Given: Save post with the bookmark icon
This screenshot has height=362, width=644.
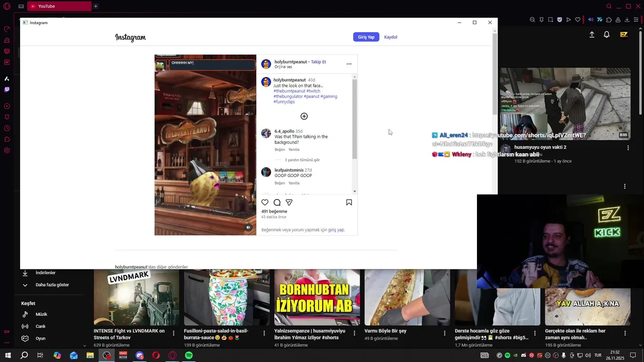Looking at the screenshot, I should click(x=349, y=202).
